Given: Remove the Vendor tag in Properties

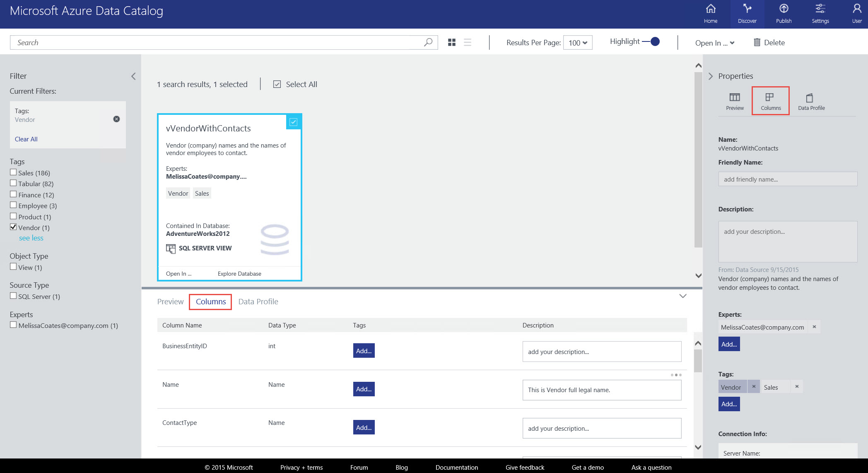Looking at the screenshot, I should pos(754,386).
